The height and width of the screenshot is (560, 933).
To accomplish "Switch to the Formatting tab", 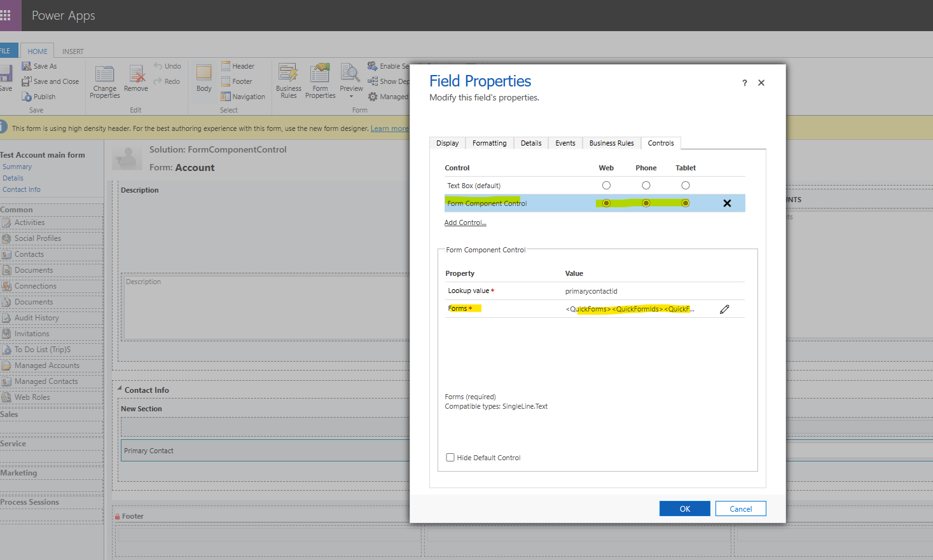I will [x=490, y=143].
